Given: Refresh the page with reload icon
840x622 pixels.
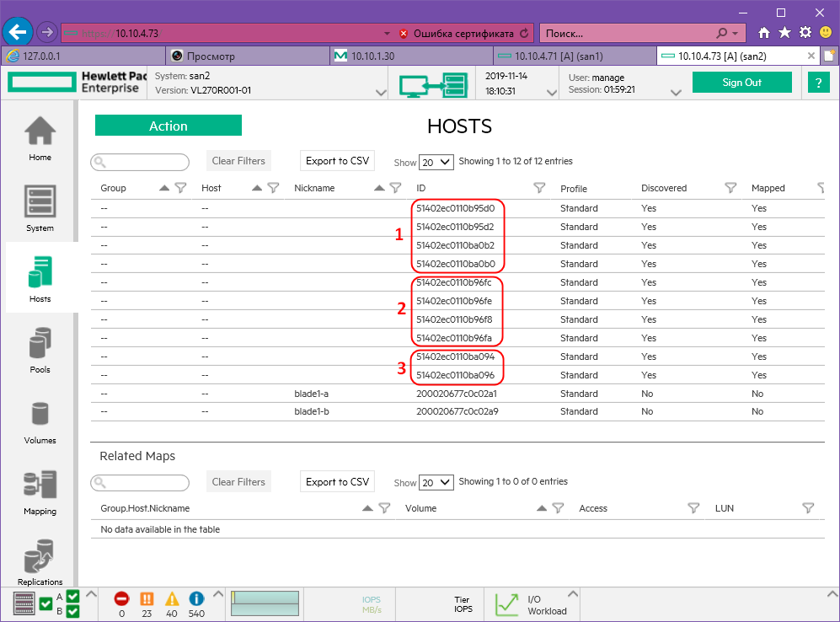Looking at the screenshot, I should point(524,33).
